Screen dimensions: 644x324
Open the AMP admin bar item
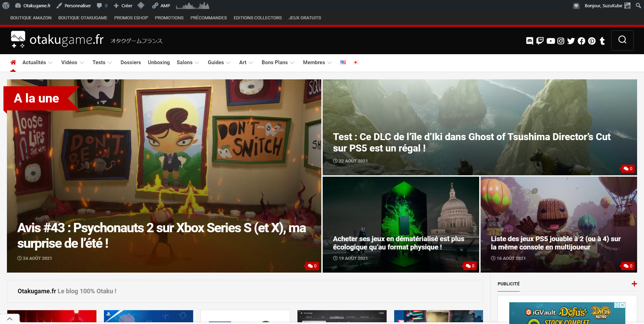161,6
